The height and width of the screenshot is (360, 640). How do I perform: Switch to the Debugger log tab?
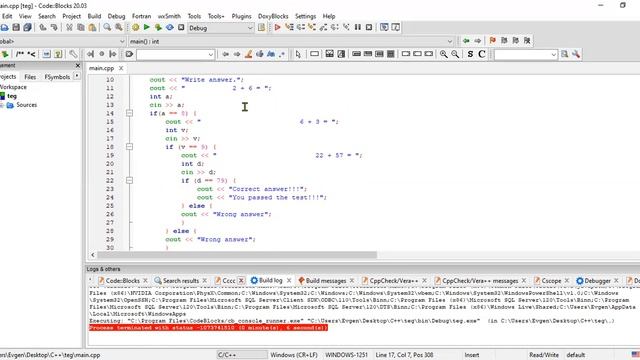click(597, 280)
